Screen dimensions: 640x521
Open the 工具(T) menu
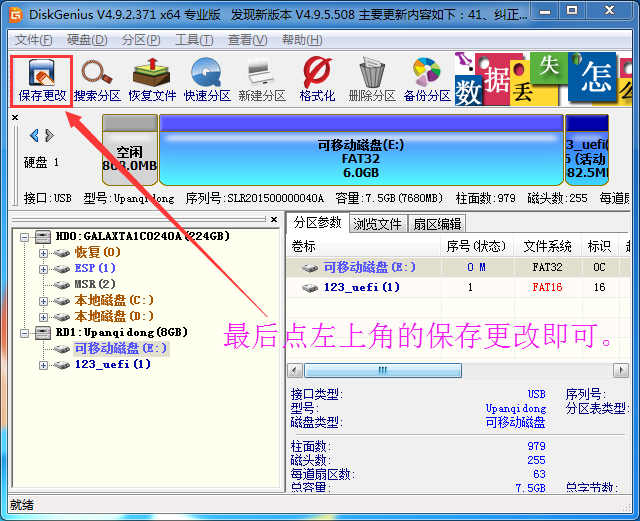click(x=194, y=40)
